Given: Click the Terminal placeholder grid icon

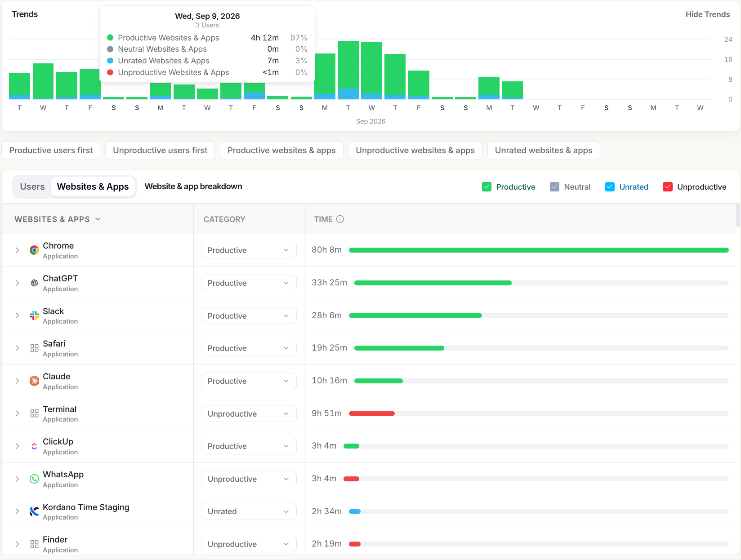Looking at the screenshot, I should click(x=34, y=413).
